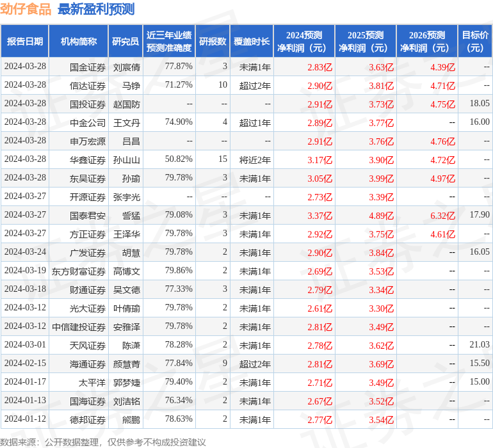Click target price 15.50
Image resolution: width=493 pixels, height=448 pixels.
coord(480,363)
